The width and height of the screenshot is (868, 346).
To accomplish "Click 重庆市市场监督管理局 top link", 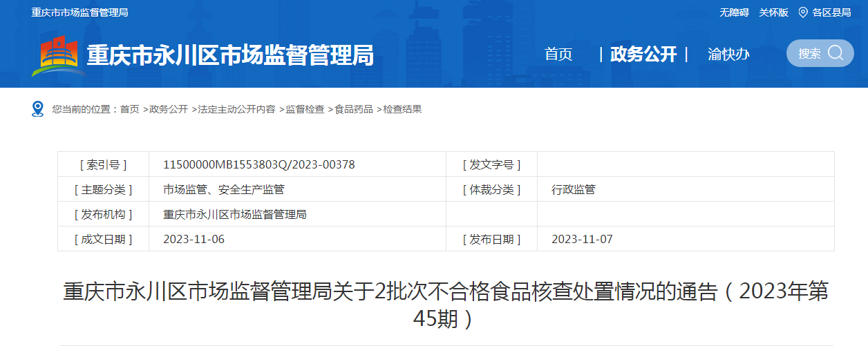I will (x=79, y=12).
